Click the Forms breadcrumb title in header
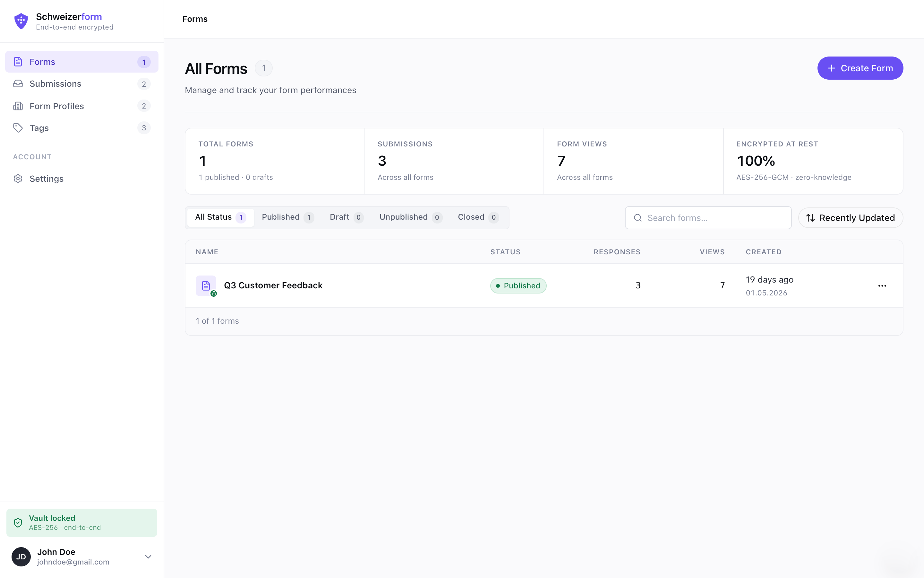 195,19
